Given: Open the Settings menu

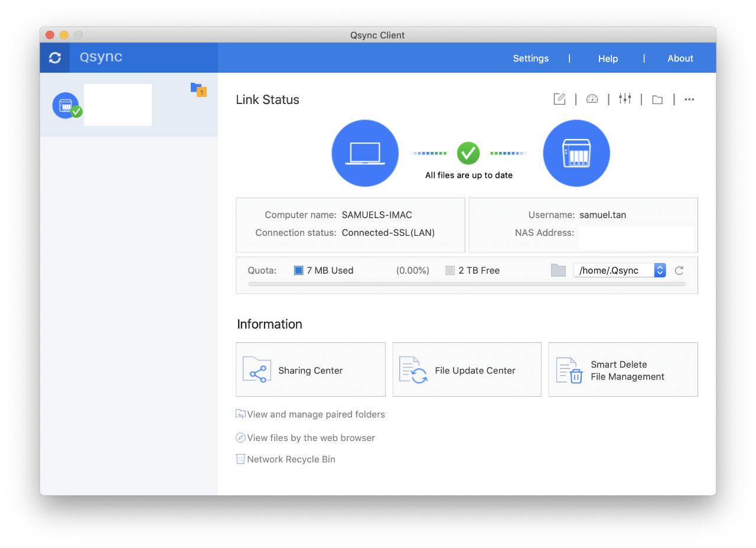Looking at the screenshot, I should (530, 59).
